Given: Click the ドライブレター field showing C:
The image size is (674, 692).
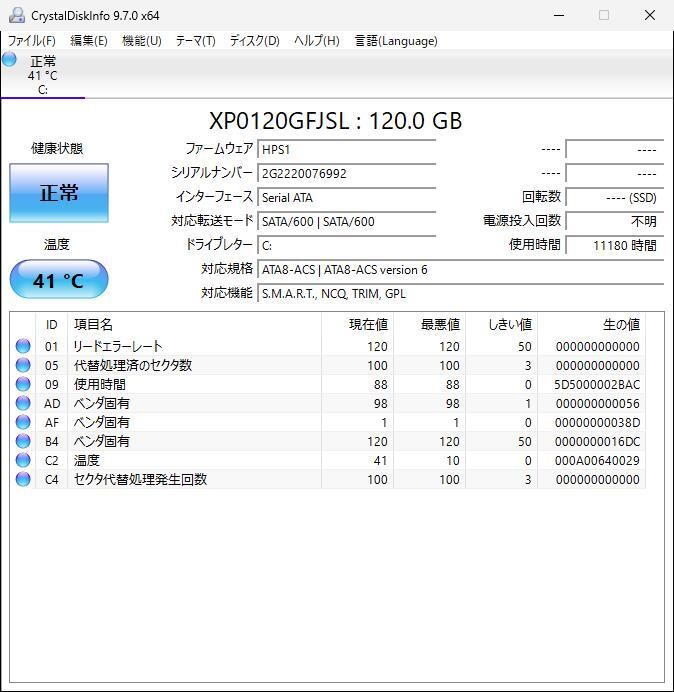Looking at the screenshot, I should (x=346, y=245).
